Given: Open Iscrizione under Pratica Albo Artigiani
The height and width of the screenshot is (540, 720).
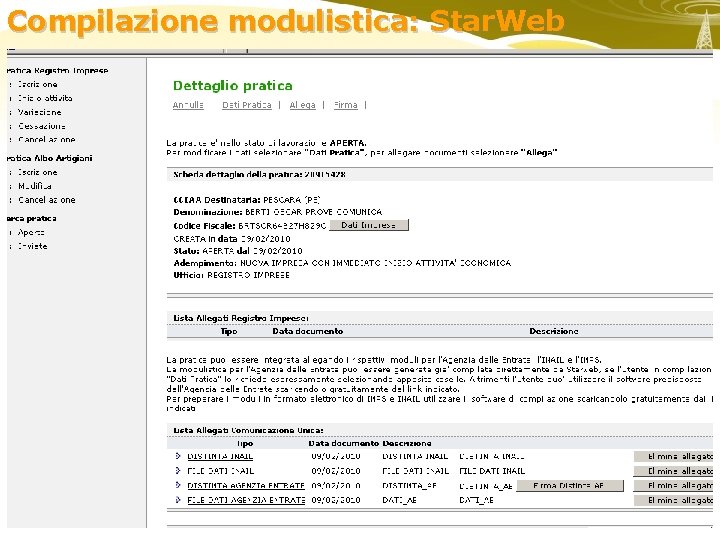Looking at the screenshot, I should pyautogui.click(x=38, y=173).
